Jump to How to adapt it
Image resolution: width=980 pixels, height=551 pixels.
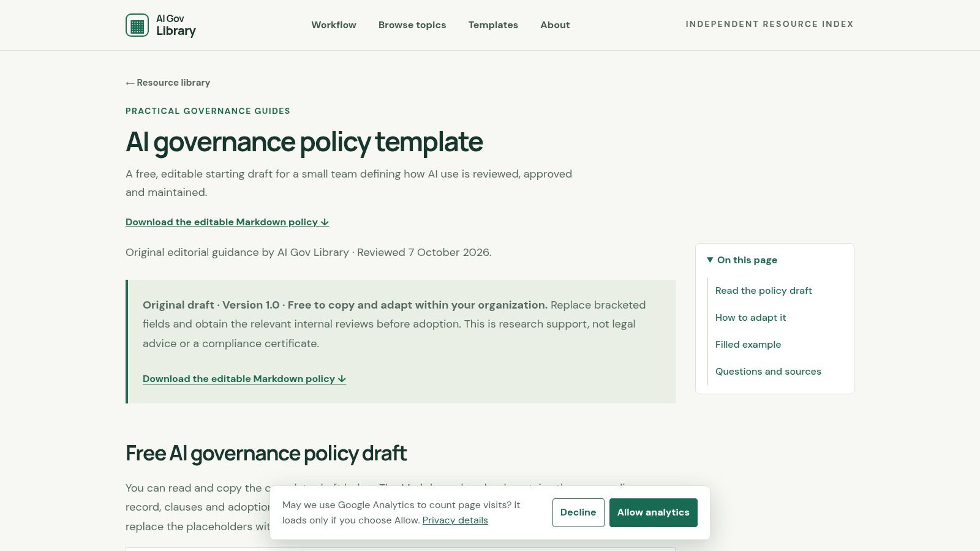[750, 318]
